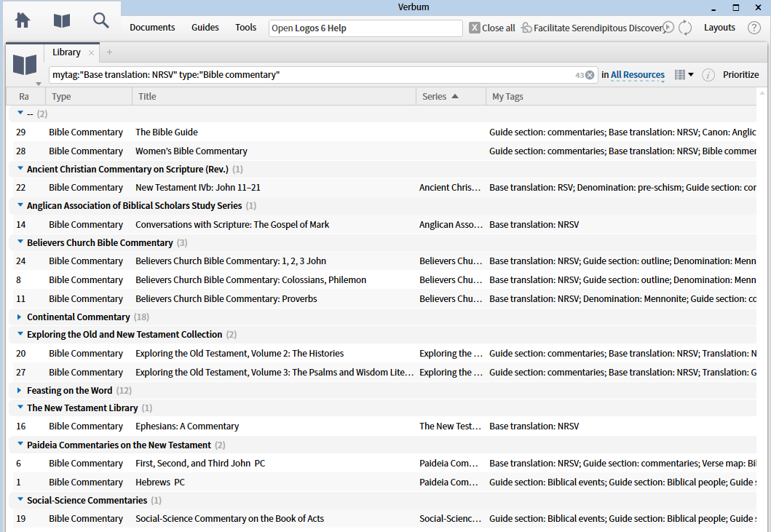Open the Guides menu
The height and width of the screenshot is (532, 771).
coord(205,28)
